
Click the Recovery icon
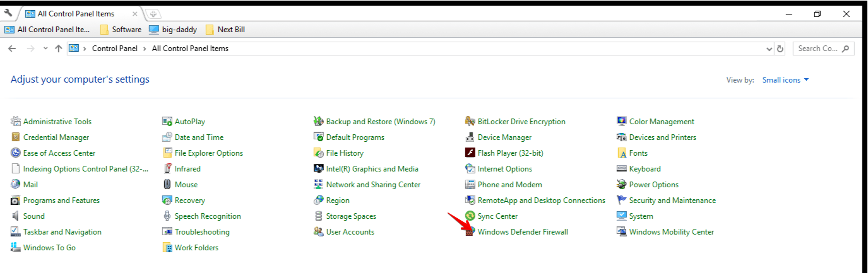167,200
